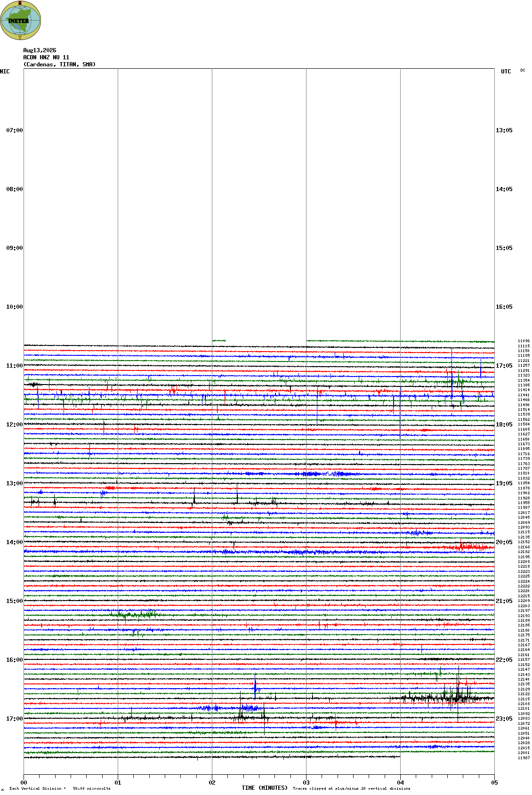Click the 15:05 UTC time label

504,248
